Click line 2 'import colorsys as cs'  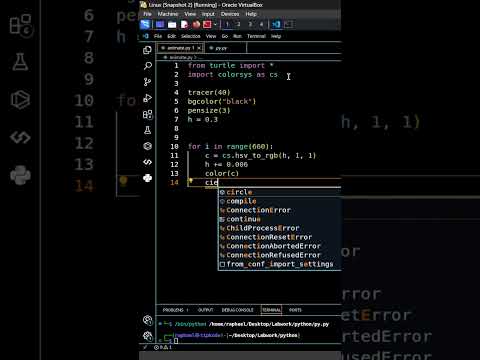pos(233,75)
